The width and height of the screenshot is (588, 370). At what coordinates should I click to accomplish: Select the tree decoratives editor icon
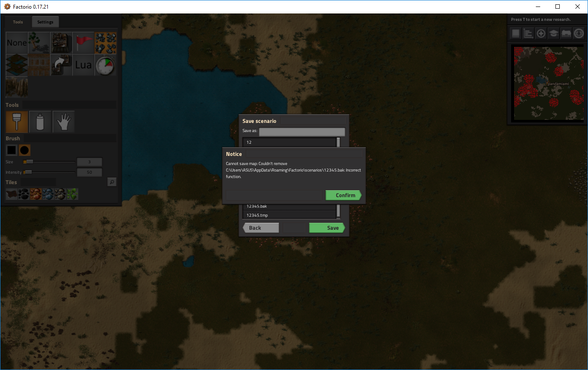pos(39,43)
